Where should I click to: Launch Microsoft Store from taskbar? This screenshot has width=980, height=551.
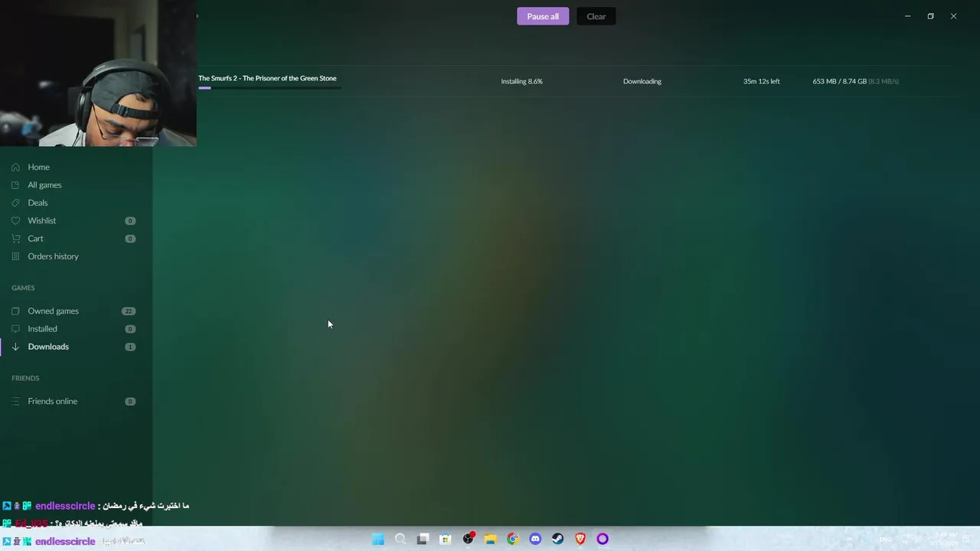tap(445, 539)
